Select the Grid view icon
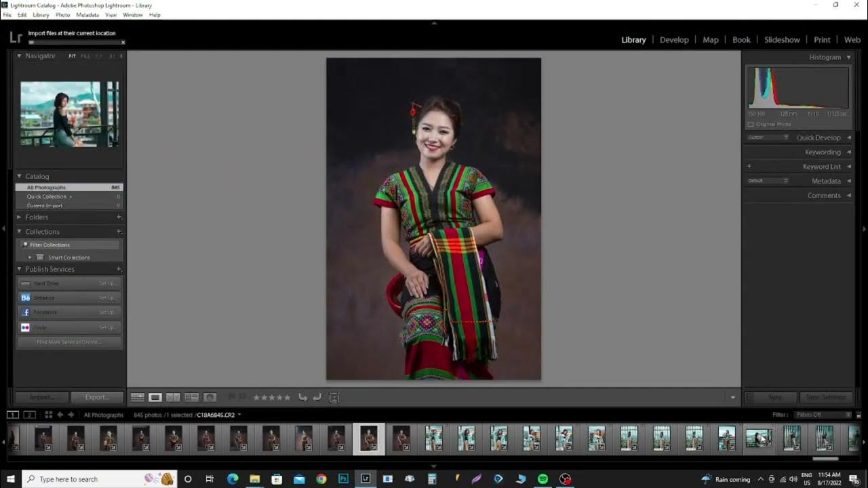The width and height of the screenshot is (868, 488). pos(137,397)
